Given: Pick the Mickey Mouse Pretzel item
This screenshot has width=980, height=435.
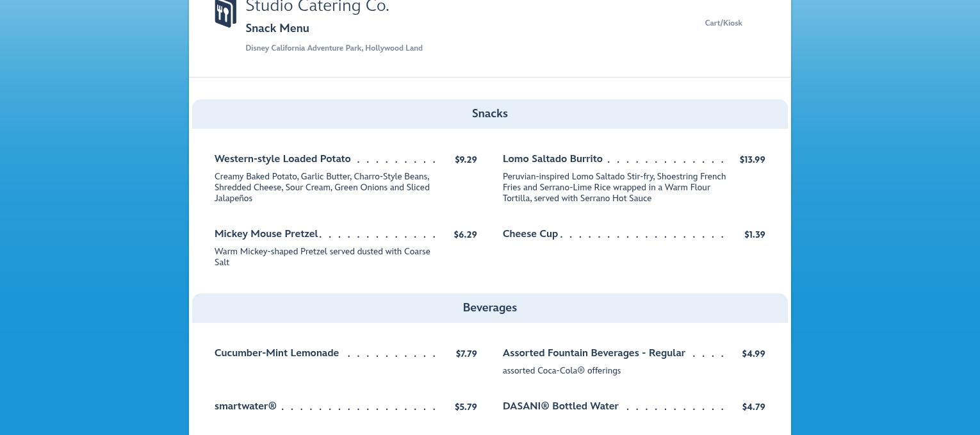Looking at the screenshot, I should (266, 234).
